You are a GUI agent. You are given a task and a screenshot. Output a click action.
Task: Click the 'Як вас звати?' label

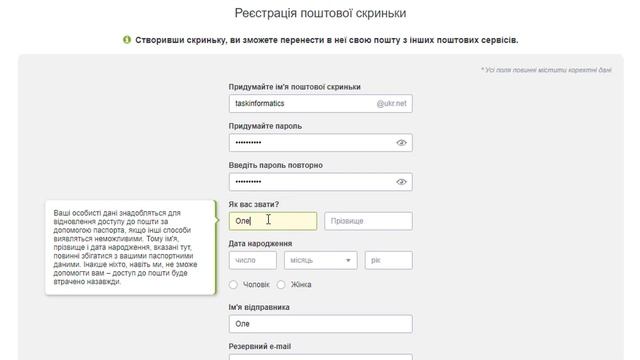(x=253, y=204)
